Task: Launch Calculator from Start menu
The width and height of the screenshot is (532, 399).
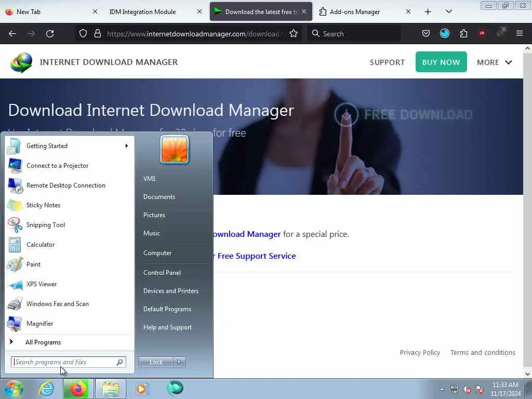Action: [x=69, y=245]
